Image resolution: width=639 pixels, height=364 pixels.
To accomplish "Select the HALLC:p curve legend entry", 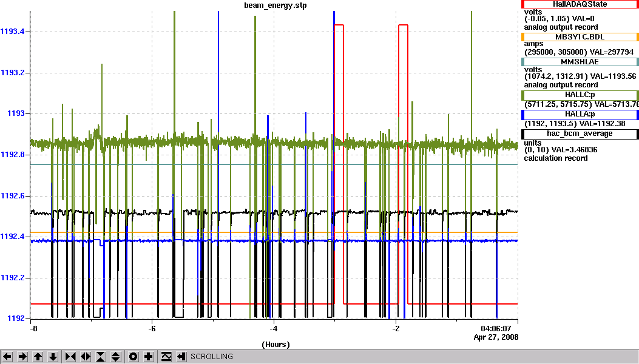I will point(580,95).
